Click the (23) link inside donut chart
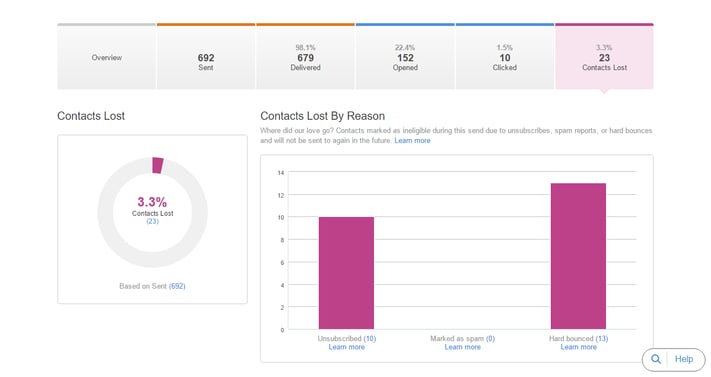 coord(152,221)
